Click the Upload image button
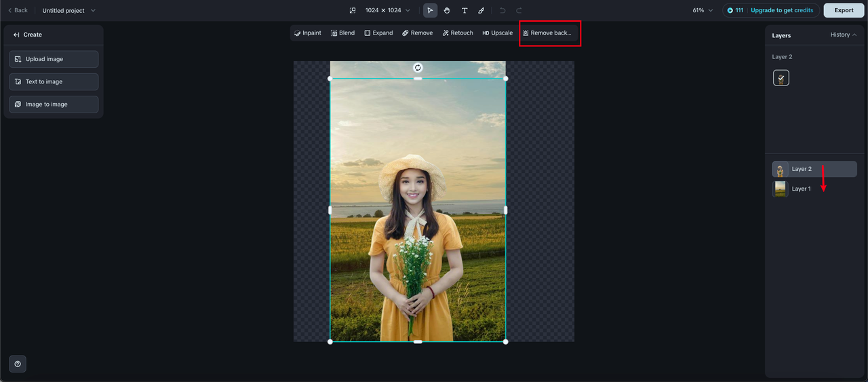Image resolution: width=868 pixels, height=382 pixels. tap(54, 59)
